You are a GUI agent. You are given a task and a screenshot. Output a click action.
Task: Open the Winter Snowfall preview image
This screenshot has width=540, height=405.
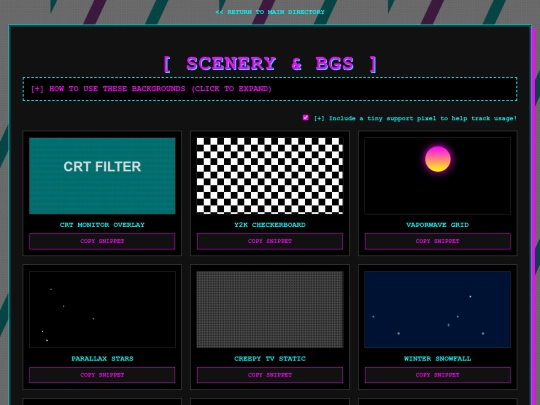click(x=437, y=309)
